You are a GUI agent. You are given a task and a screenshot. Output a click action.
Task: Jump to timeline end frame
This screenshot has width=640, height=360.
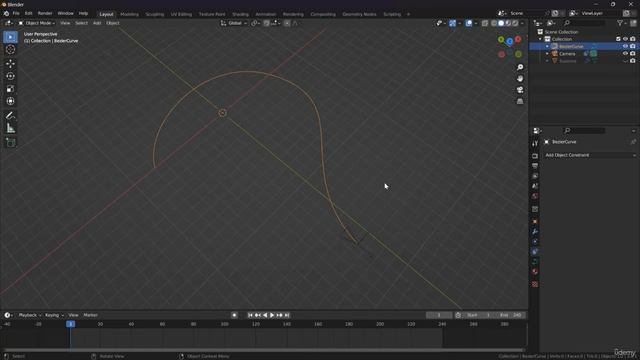287,315
